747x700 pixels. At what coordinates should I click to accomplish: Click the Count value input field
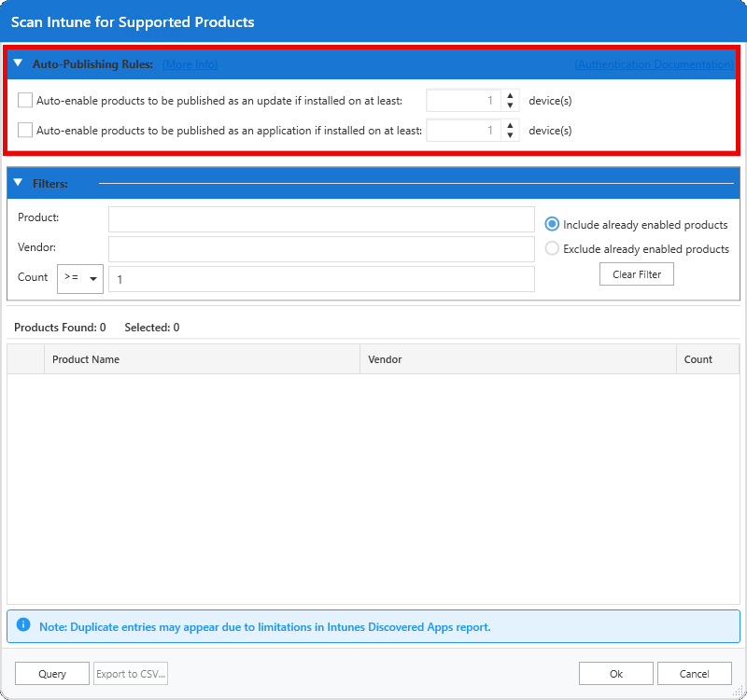pos(321,279)
